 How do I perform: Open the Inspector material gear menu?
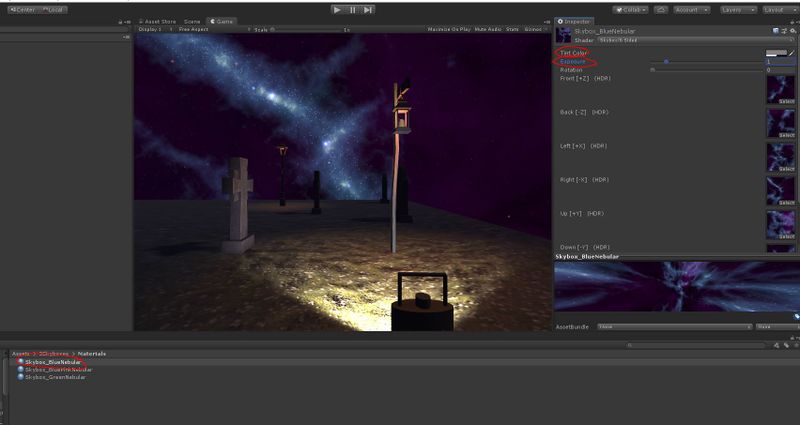click(792, 31)
